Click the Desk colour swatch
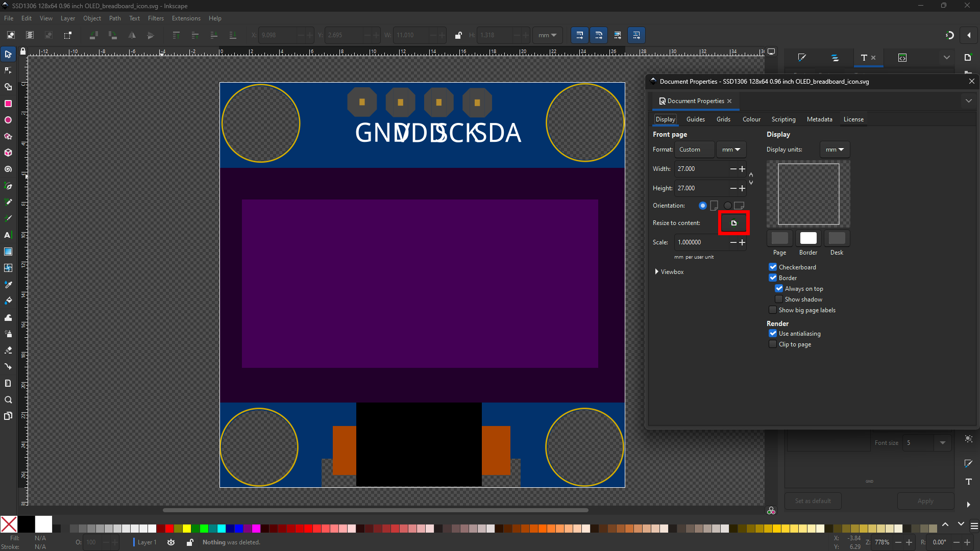This screenshot has height=551, width=980. [837, 238]
